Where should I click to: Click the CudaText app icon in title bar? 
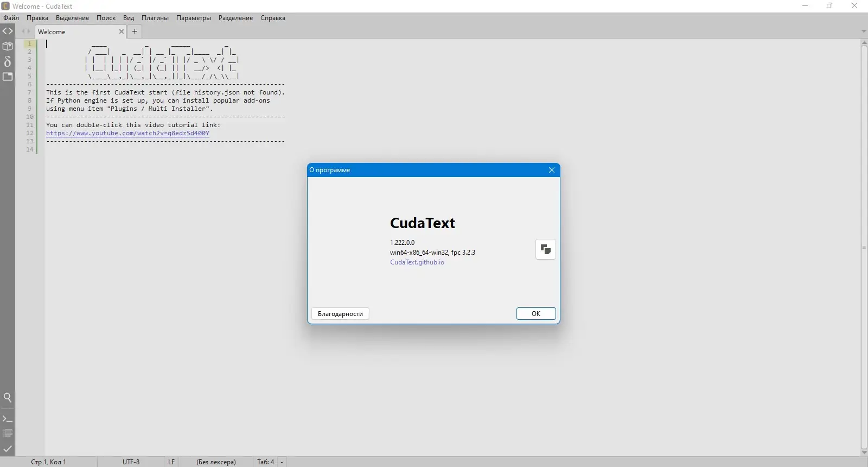coord(5,6)
